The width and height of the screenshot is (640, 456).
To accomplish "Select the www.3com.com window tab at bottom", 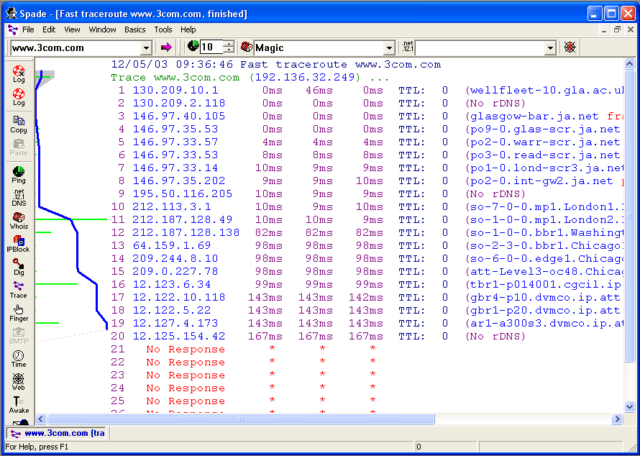I will coord(58,433).
